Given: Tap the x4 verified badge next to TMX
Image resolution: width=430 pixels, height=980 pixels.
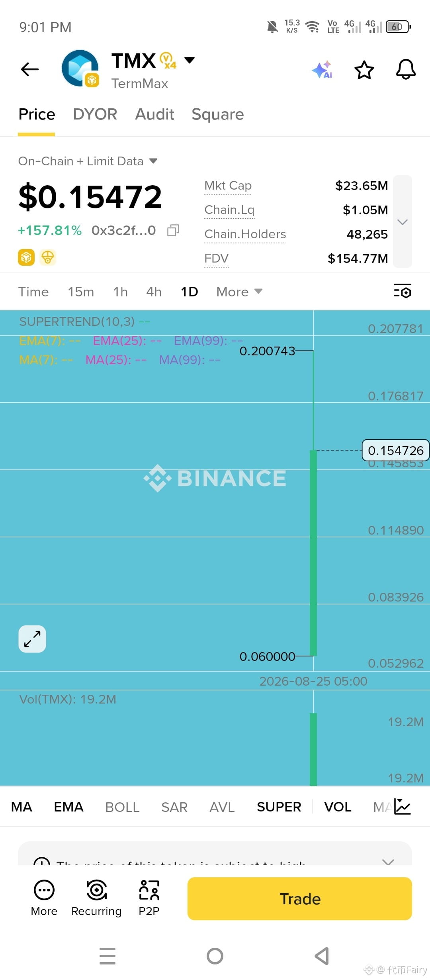Looking at the screenshot, I should pyautogui.click(x=168, y=61).
